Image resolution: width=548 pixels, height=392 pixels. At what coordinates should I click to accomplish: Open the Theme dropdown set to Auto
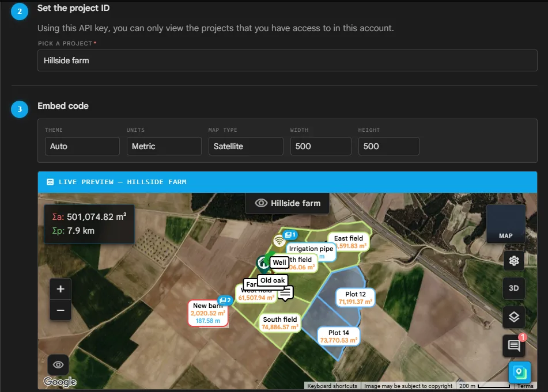pos(82,146)
